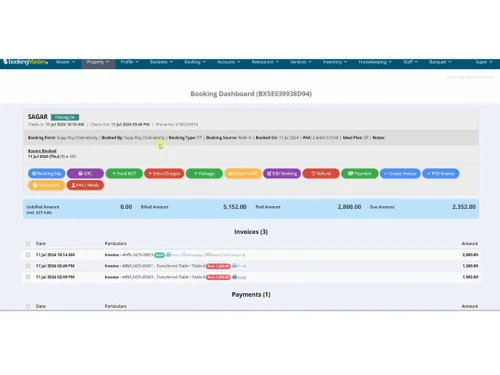Click the Rooms Booked label

pos(42,151)
